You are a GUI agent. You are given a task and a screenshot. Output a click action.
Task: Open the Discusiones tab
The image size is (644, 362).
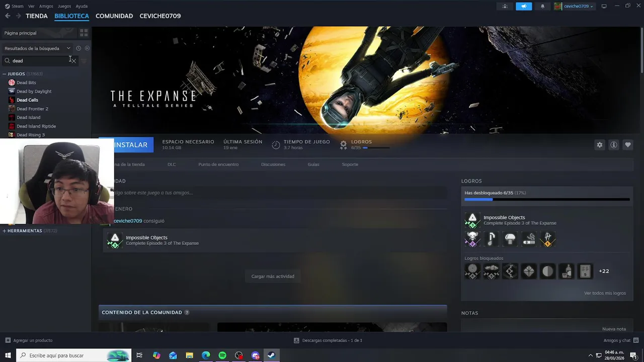[x=273, y=164]
